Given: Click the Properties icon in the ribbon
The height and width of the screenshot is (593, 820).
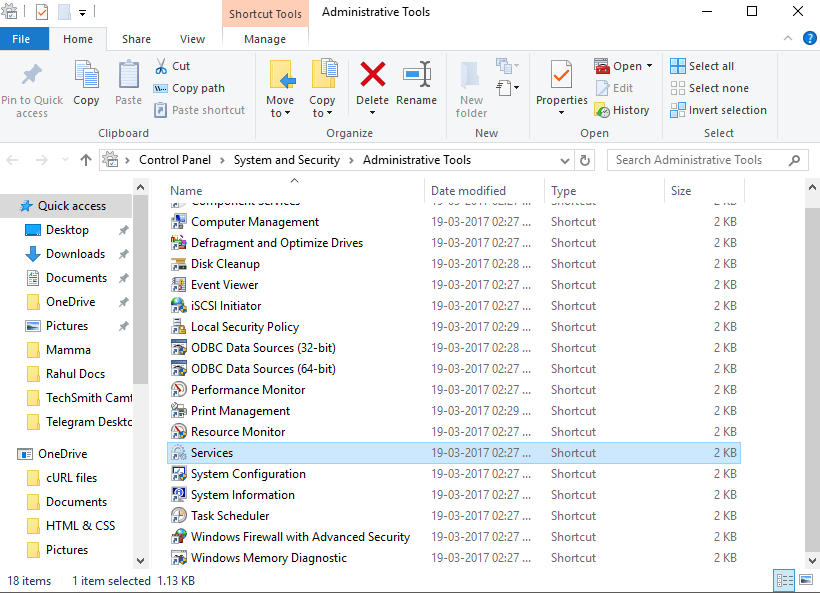Looking at the screenshot, I should (x=561, y=76).
